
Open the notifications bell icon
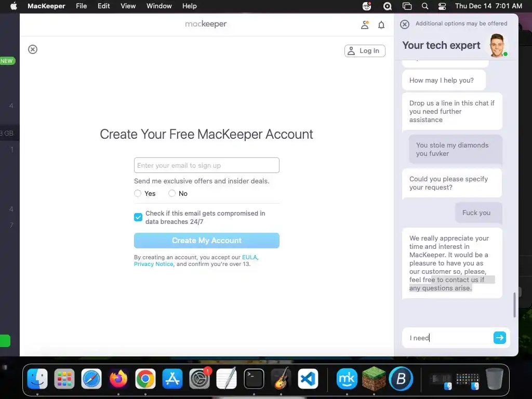381,25
